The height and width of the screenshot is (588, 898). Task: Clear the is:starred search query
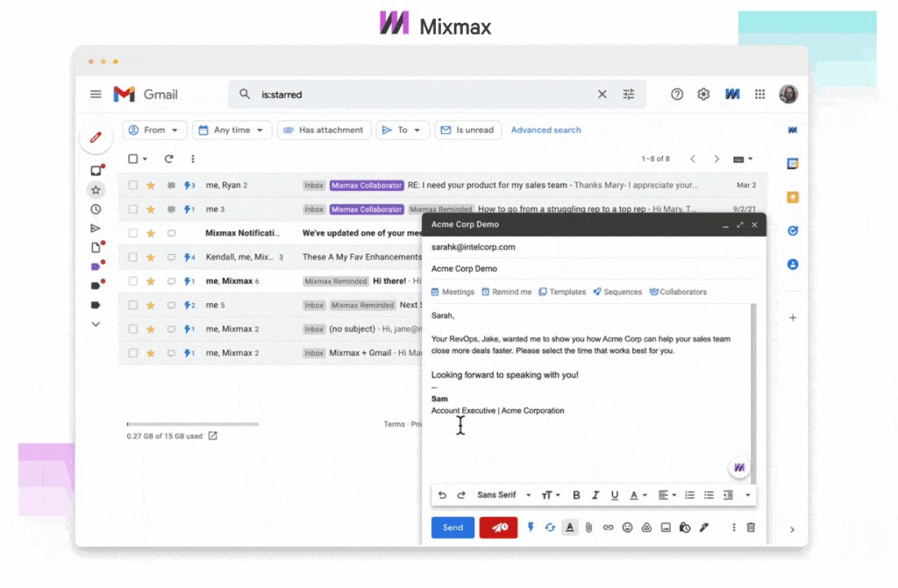pos(602,95)
